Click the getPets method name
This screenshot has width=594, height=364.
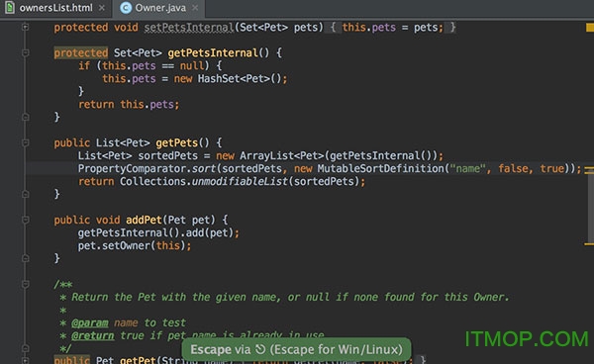point(176,142)
